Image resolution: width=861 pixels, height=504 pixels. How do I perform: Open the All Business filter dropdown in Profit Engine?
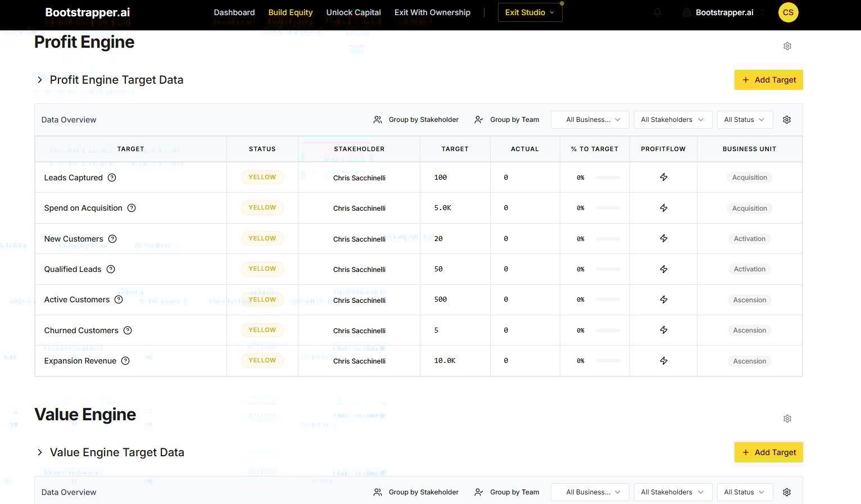coord(592,120)
